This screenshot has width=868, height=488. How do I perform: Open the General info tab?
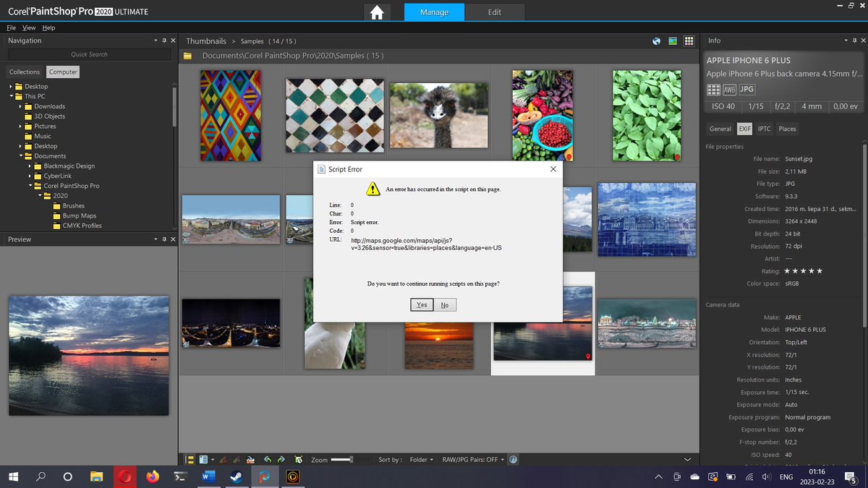click(720, 129)
